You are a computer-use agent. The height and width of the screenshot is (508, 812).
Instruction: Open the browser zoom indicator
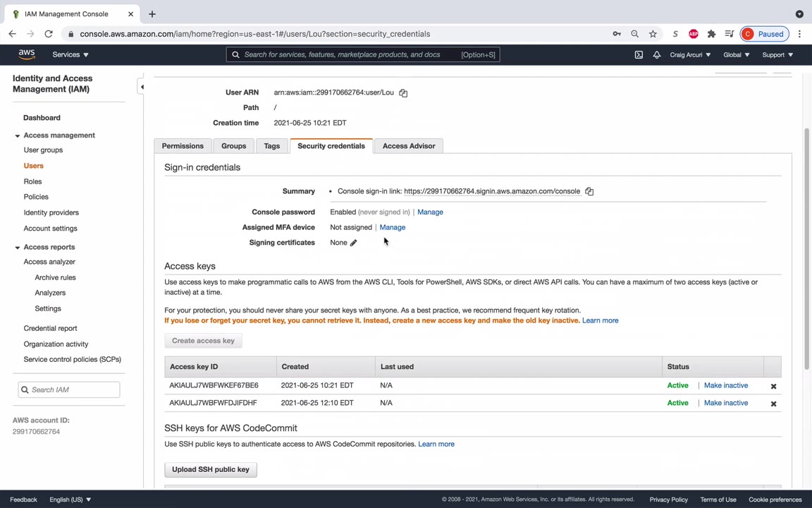click(634, 34)
